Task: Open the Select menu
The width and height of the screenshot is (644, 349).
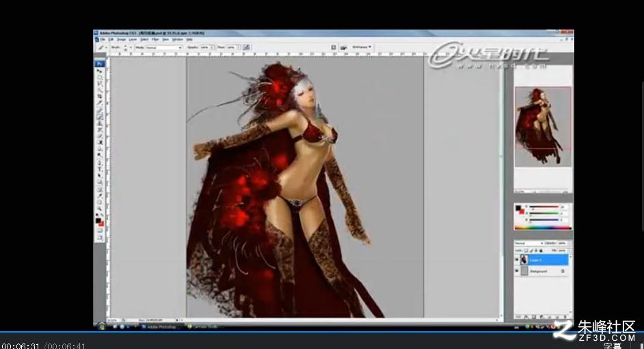Action: (x=144, y=40)
